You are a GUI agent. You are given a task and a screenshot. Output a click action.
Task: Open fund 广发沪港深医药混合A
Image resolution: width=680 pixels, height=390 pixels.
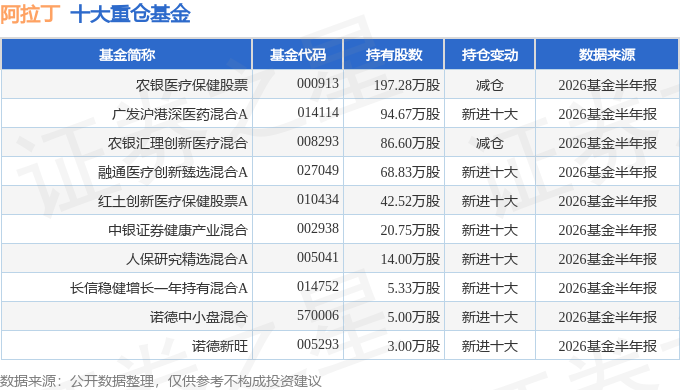click(x=180, y=114)
